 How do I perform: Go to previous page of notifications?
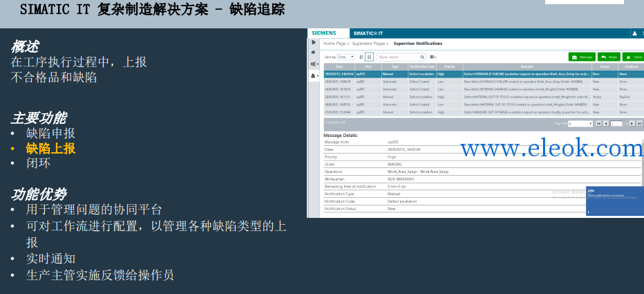[x=606, y=123]
